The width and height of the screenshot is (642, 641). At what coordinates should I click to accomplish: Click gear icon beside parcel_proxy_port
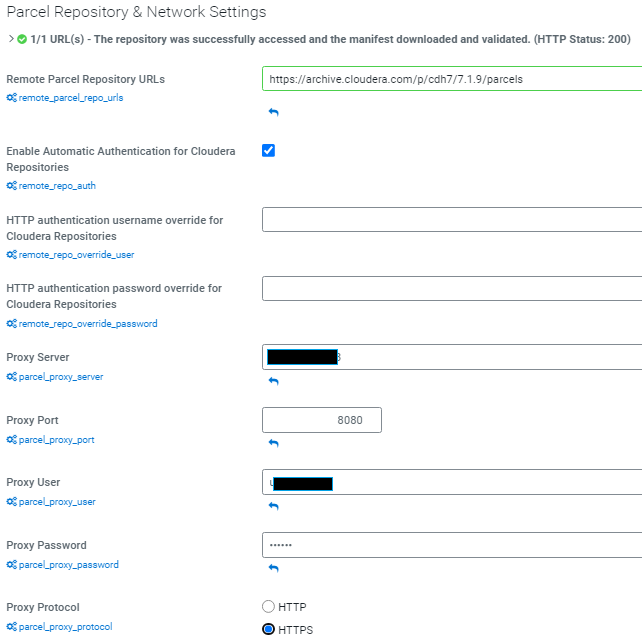(11, 440)
